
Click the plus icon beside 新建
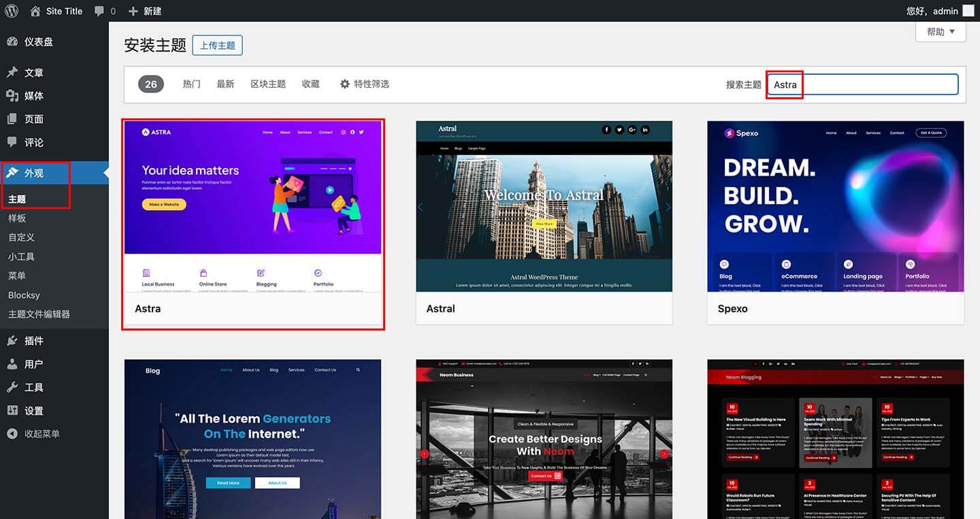[133, 11]
